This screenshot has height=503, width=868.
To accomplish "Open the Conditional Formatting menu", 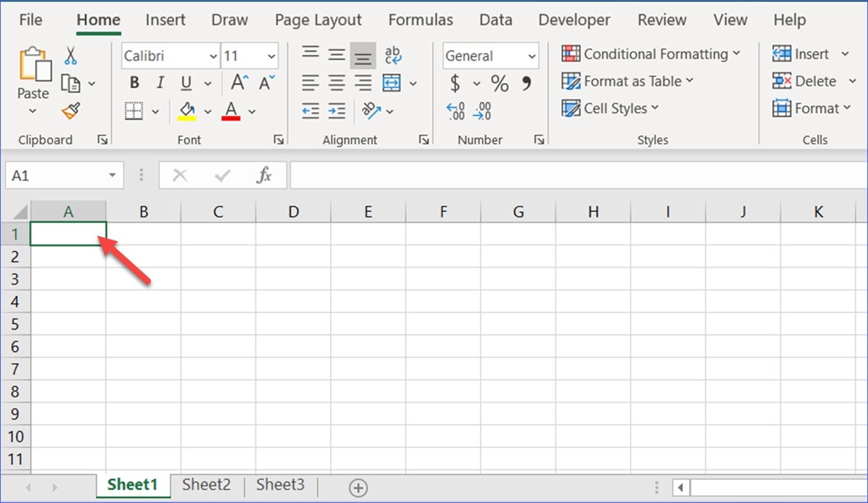I will tap(651, 54).
